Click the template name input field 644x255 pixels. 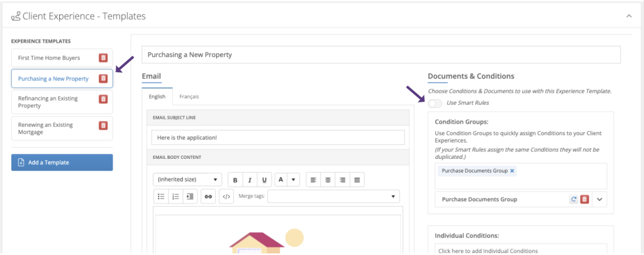(x=381, y=55)
